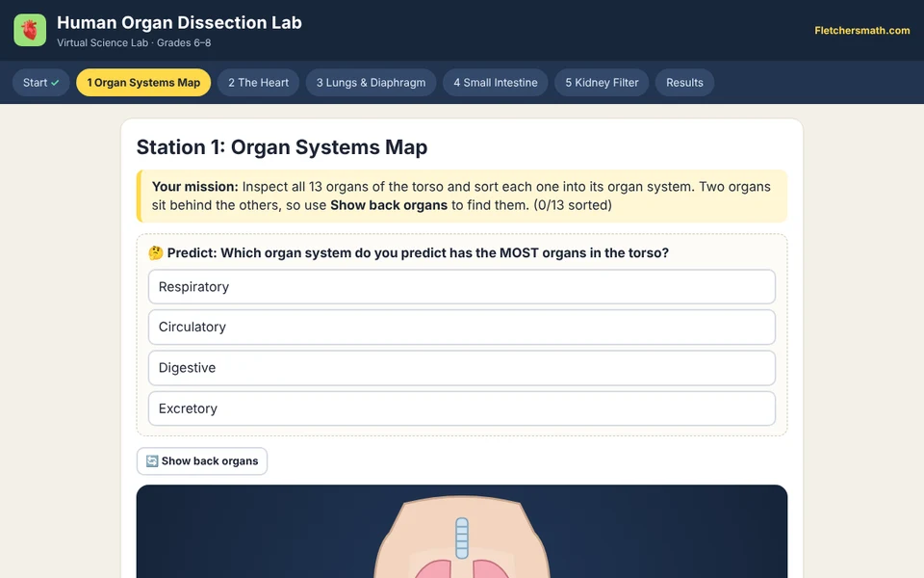The width and height of the screenshot is (924, 578).
Task: Pick the Excretory answer option
Action: coord(462,408)
